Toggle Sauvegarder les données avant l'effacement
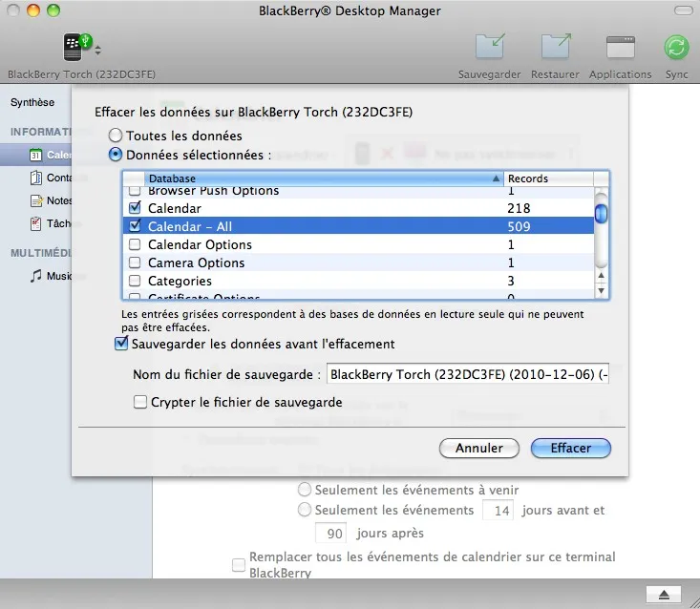This screenshot has height=609, width=700. click(x=121, y=343)
